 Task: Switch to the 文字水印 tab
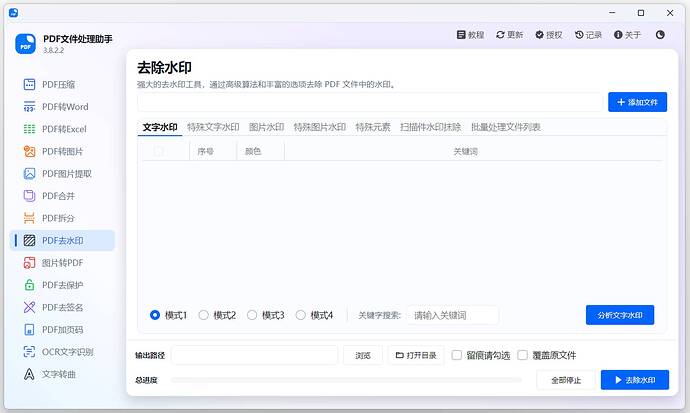(x=160, y=127)
